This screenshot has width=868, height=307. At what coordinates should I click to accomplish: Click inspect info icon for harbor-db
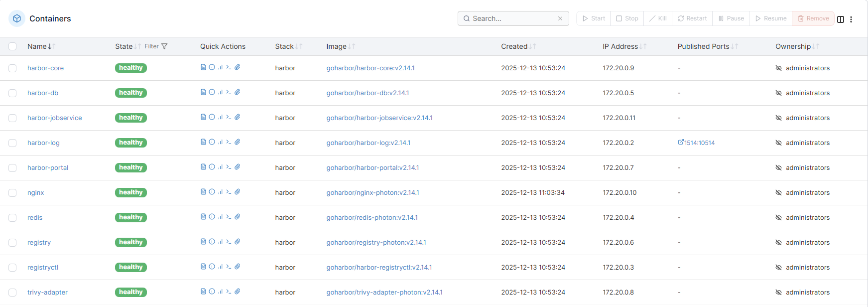click(212, 92)
